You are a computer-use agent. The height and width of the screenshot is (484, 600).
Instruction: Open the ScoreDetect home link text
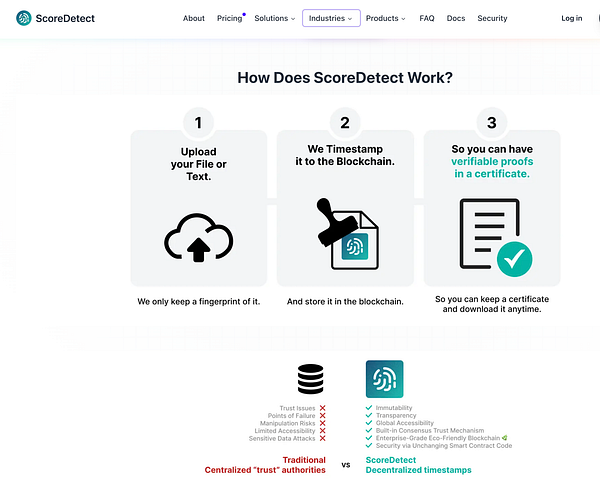65,18
